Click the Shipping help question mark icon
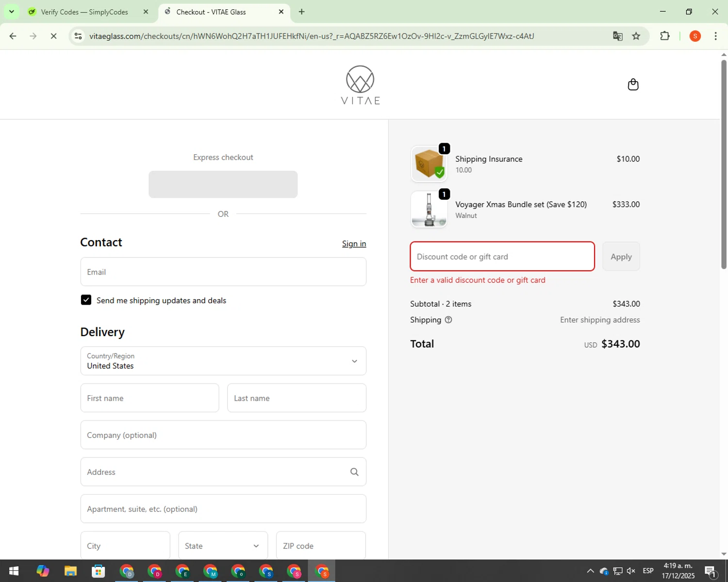Screen dimensions: 728x582 pyautogui.click(x=448, y=320)
